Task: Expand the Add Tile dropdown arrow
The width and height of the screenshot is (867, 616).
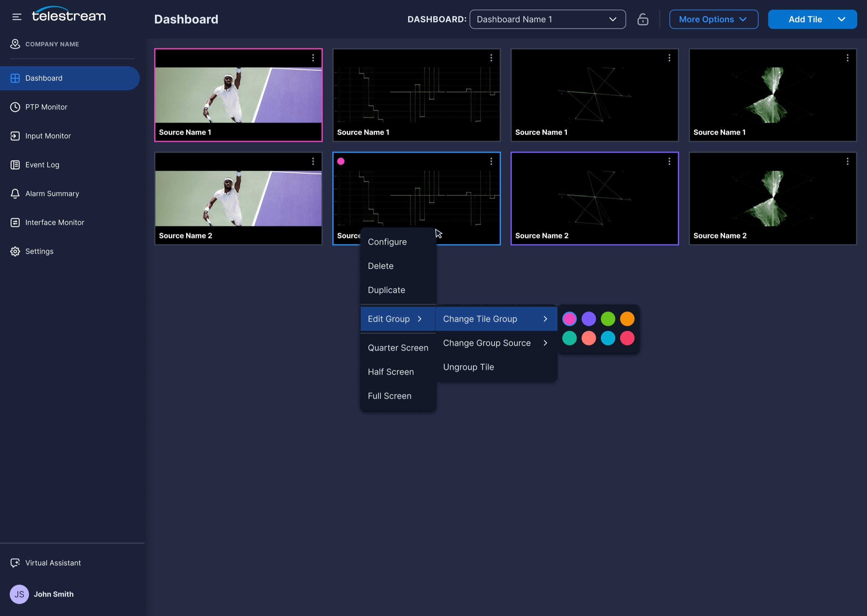Action: point(841,19)
